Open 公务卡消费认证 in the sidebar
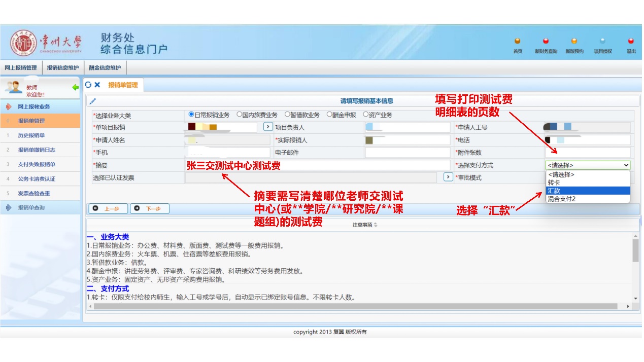 (x=40, y=179)
